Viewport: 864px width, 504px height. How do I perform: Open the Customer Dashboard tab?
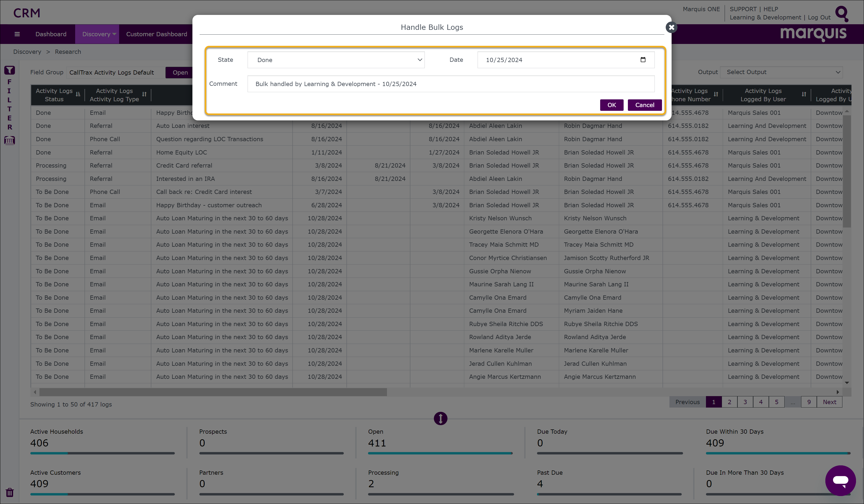coord(156,34)
